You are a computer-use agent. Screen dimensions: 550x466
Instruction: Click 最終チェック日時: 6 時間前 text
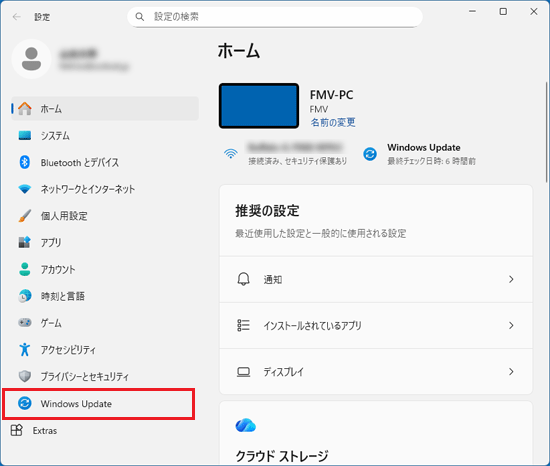(431, 161)
